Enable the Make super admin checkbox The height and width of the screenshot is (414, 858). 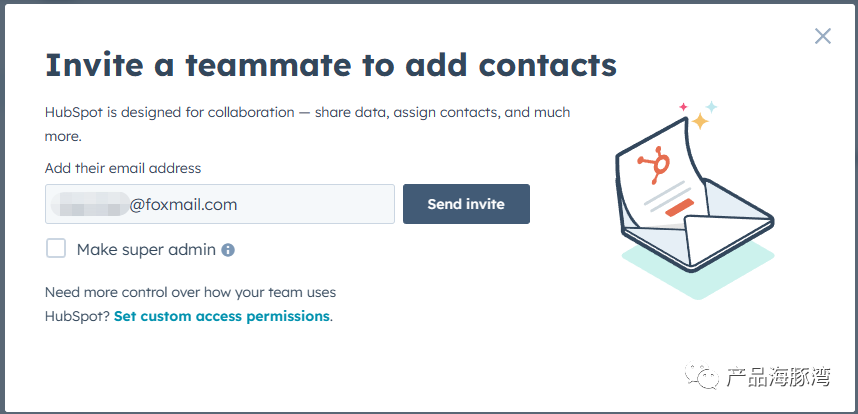[56, 248]
